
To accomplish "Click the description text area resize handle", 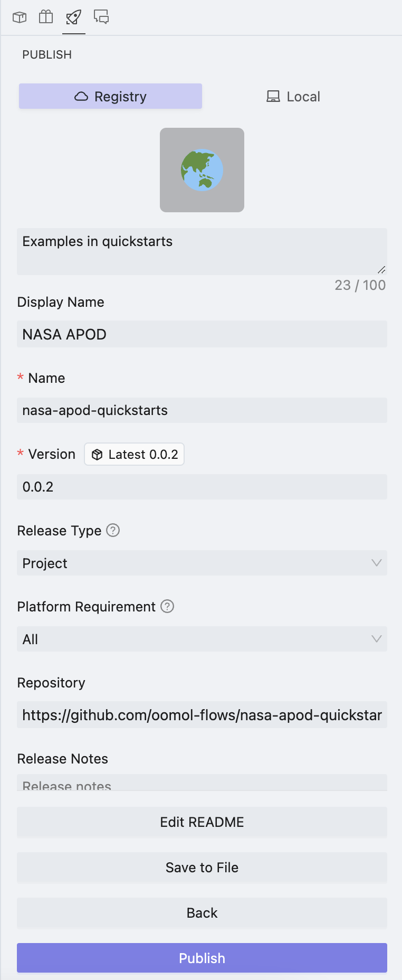I will (x=381, y=270).
